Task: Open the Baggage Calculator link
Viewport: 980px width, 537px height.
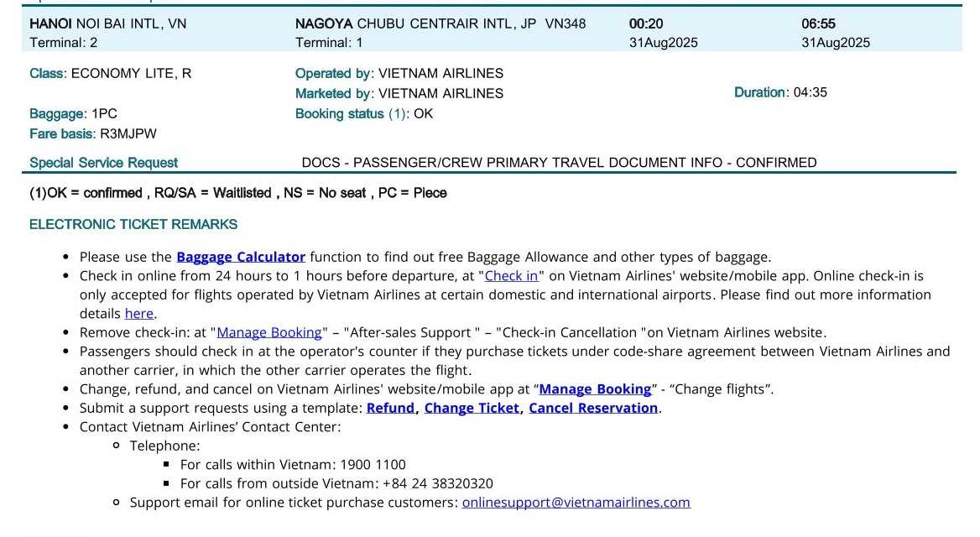Action: [241, 257]
